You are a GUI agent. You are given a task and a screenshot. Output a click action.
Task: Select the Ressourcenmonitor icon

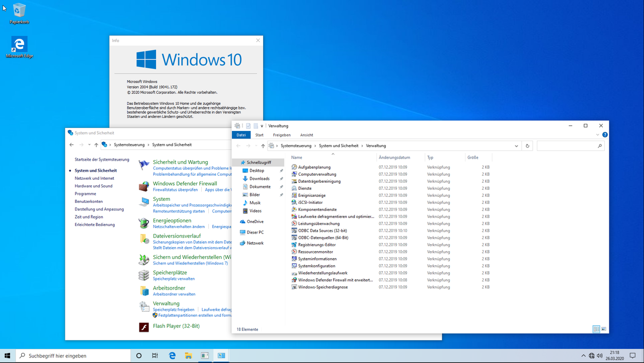click(294, 252)
